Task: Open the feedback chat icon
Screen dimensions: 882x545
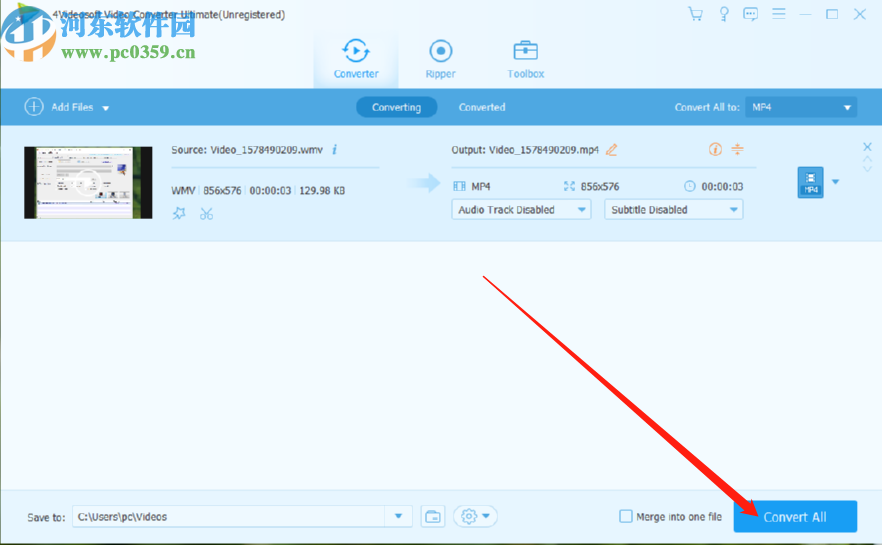Action: pos(750,14)
